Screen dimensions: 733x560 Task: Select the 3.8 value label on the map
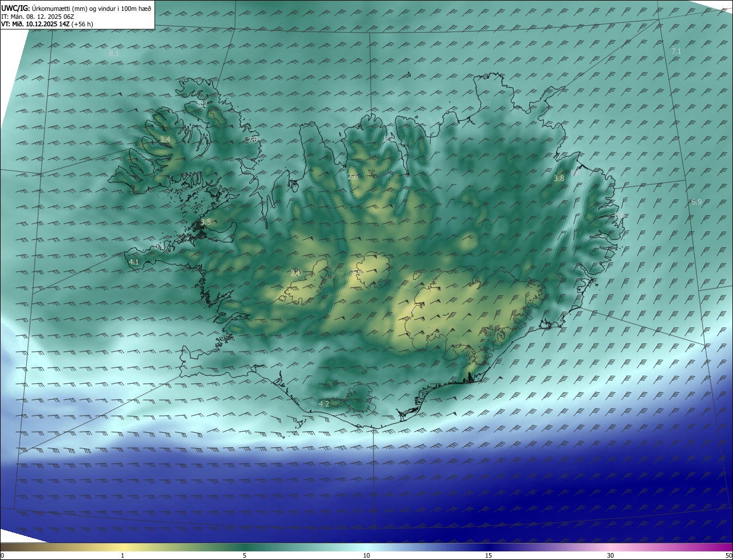pos(559,179)
